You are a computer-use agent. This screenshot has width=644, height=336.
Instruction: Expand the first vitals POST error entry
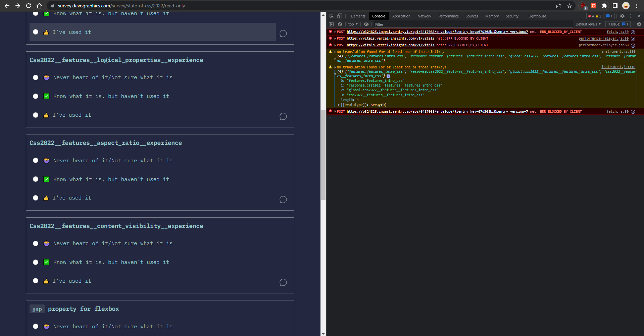[x=335, y=39]
